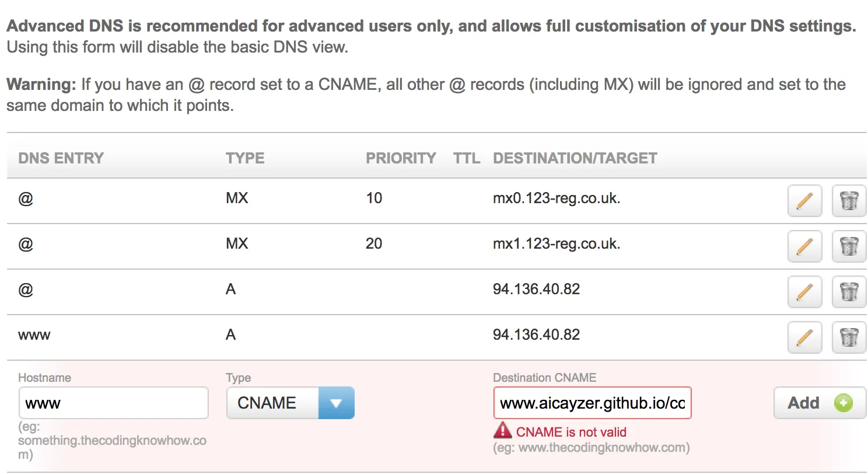
Task: Click the Add record button
Action: click(820, 403)
